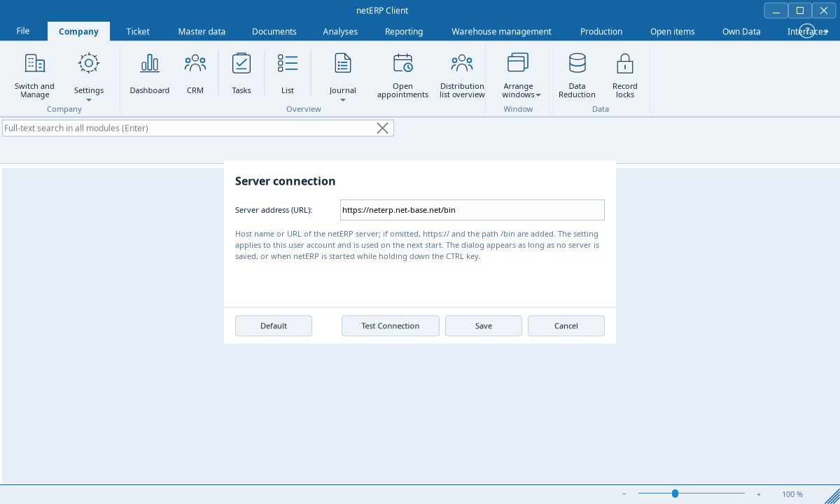This screenshot has width=840, height=504.
Task: Open Distribution list overview
Action: [x=462, y=76]
